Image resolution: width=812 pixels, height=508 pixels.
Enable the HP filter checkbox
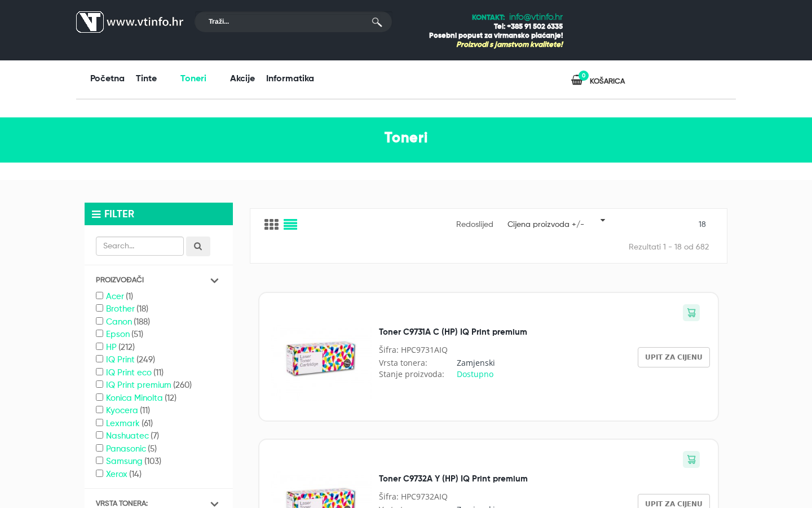point(99,347)
